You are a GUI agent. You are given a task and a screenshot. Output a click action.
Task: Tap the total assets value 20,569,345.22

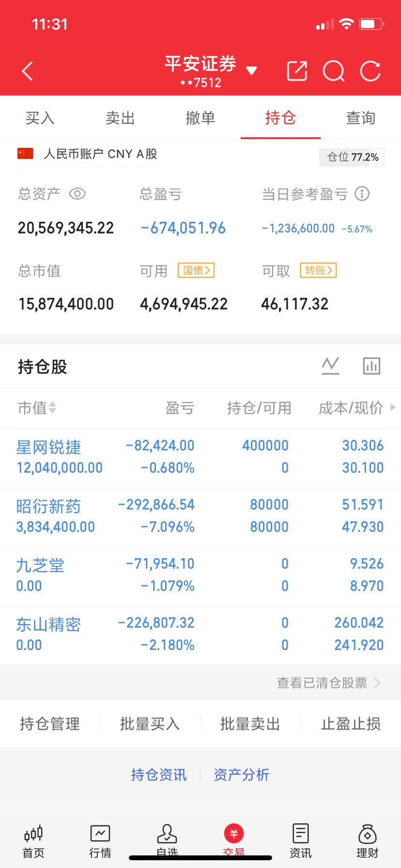click(x=66, y=228)
